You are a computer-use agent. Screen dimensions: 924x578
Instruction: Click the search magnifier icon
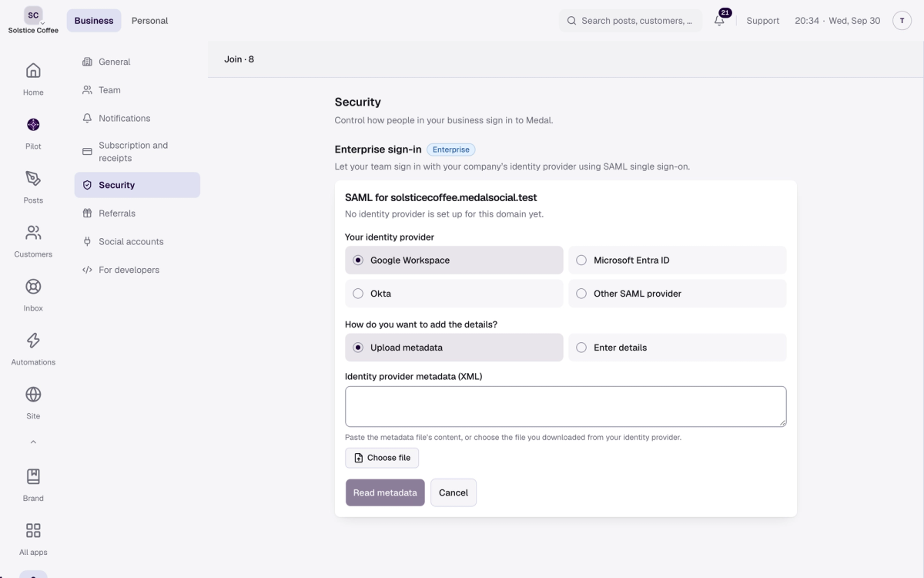click(x=571, y=21)
